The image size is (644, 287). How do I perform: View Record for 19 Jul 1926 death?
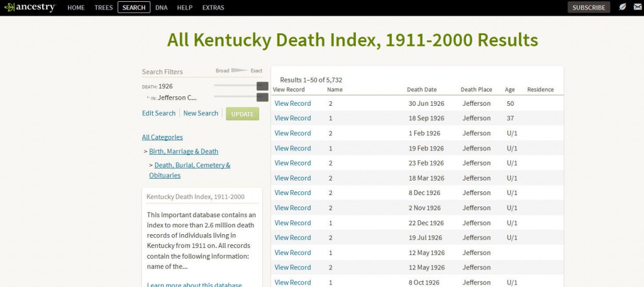(x=292, y=238)
